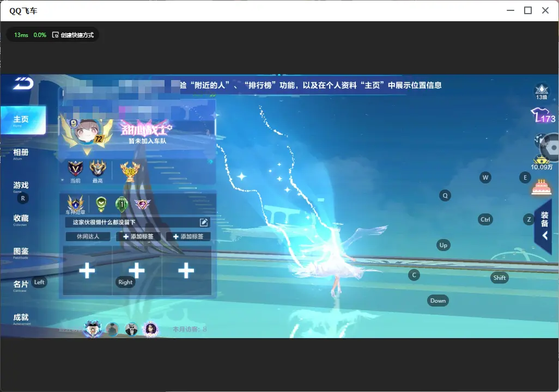Switch to the 相册 tab

click(21, 154)
